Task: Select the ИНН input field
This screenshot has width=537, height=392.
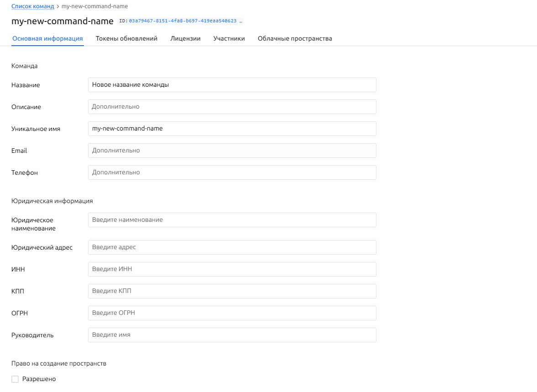Action: coord(232,269)
